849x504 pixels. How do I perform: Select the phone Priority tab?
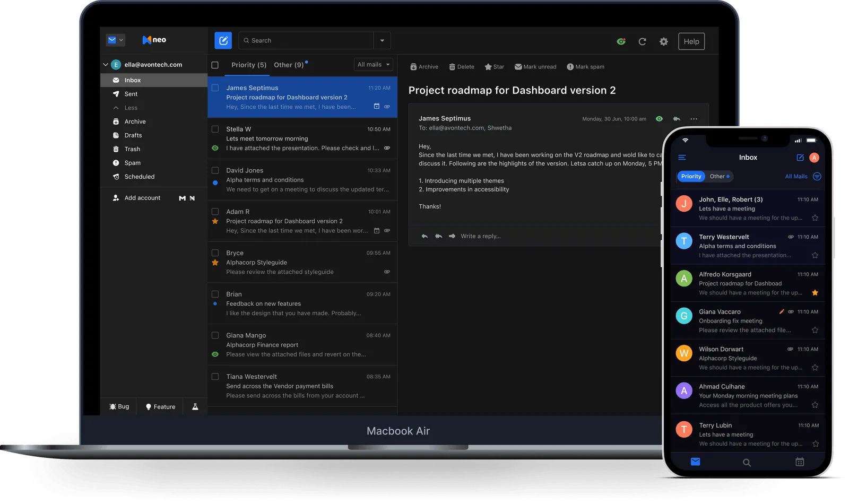[691, 176]
